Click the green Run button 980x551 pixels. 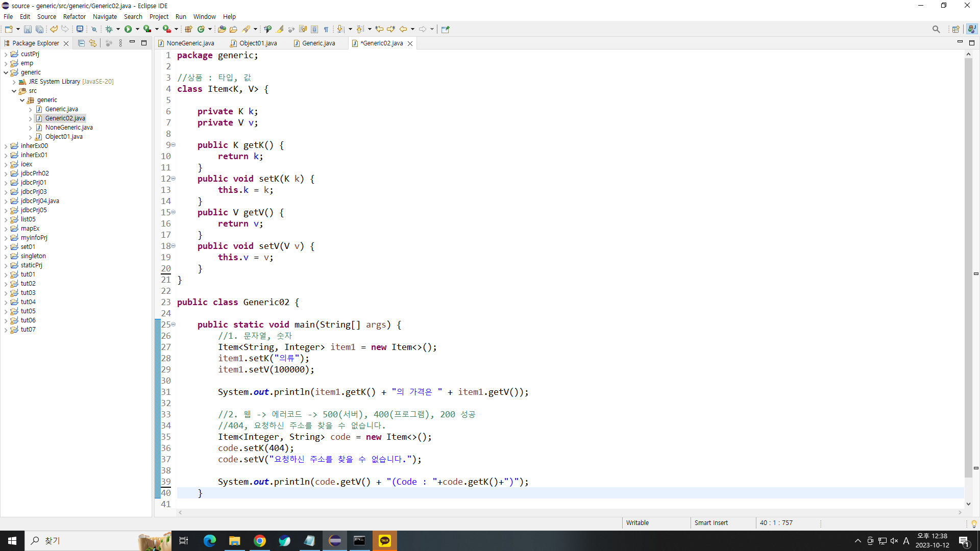click(x=128, y=30)
